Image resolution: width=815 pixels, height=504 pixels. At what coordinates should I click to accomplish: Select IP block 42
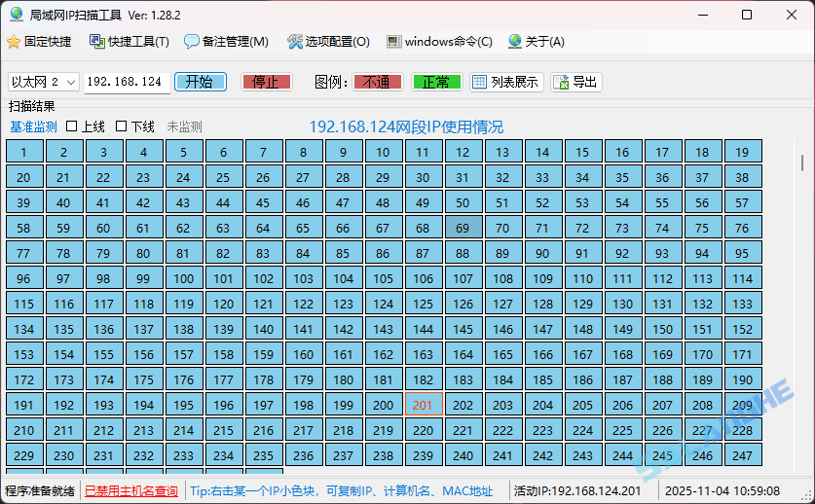(x=143, y=202)
